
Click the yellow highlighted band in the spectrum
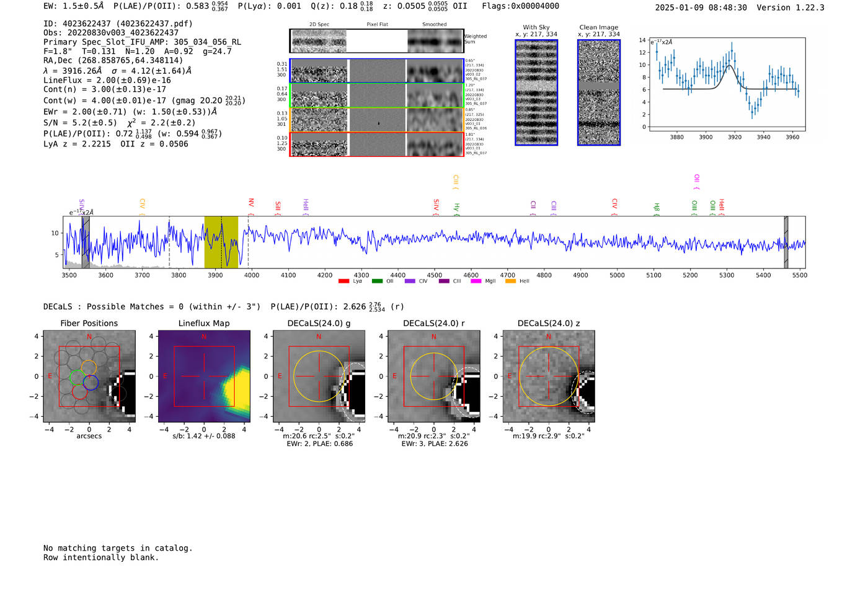click(x=221, y=242)
